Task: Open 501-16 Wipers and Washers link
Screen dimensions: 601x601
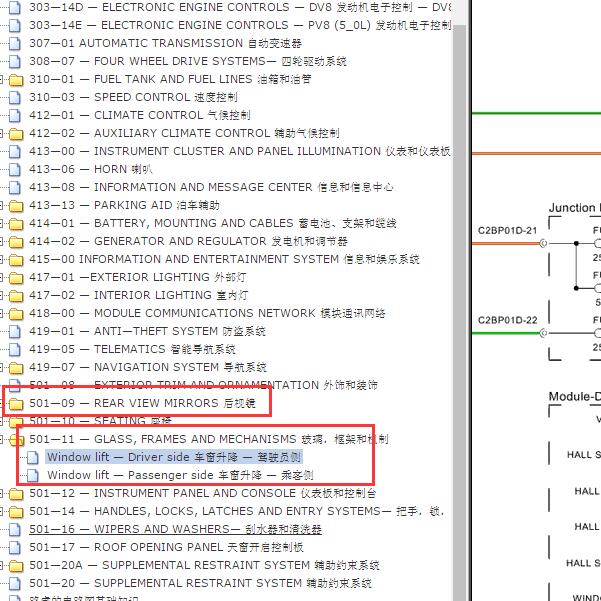Action: [x=175, y=530]
